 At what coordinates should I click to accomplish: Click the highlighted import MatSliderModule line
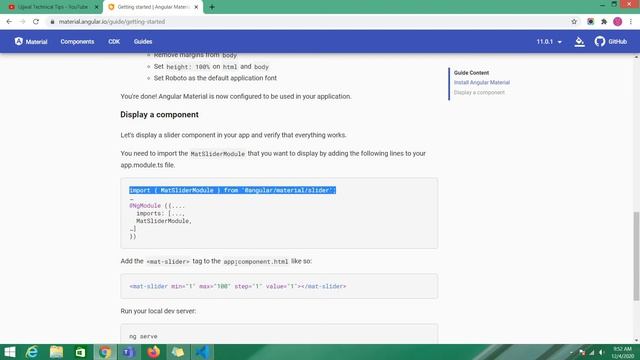coord(232,190)
